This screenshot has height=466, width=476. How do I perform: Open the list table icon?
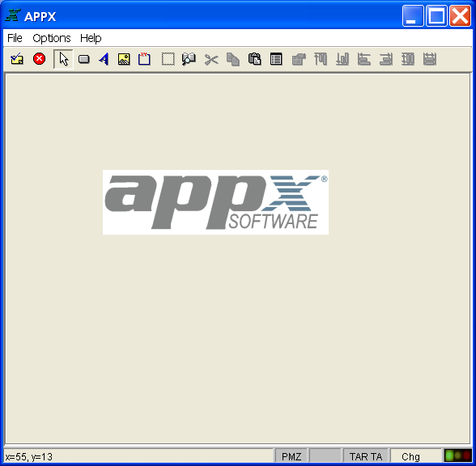(x=276, y=59)
